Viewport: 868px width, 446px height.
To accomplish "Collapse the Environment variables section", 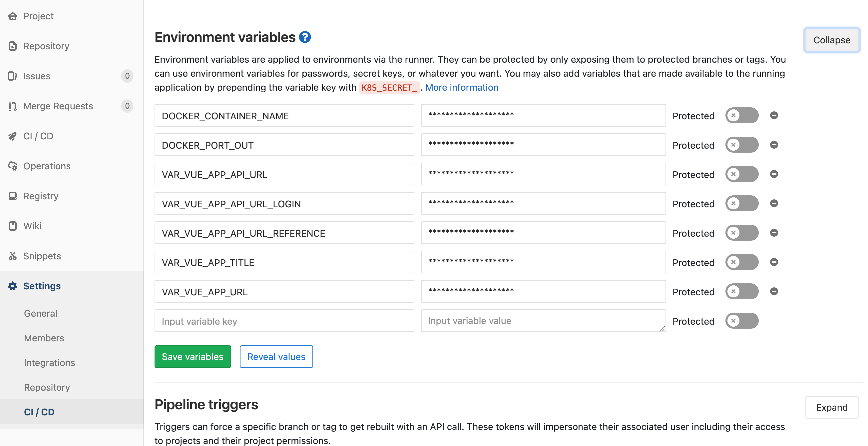I will point(831,40).
